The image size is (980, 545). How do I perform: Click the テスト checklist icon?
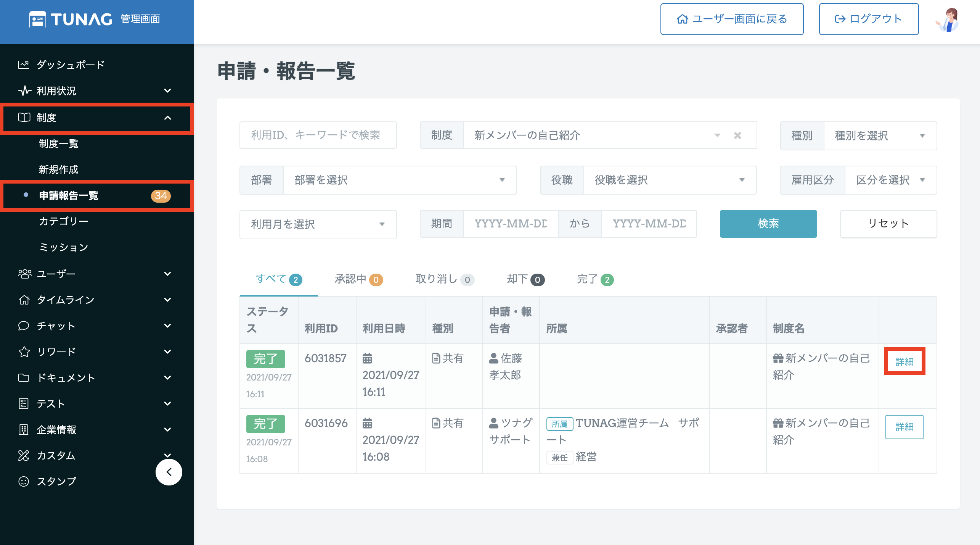tap(24, 403)
